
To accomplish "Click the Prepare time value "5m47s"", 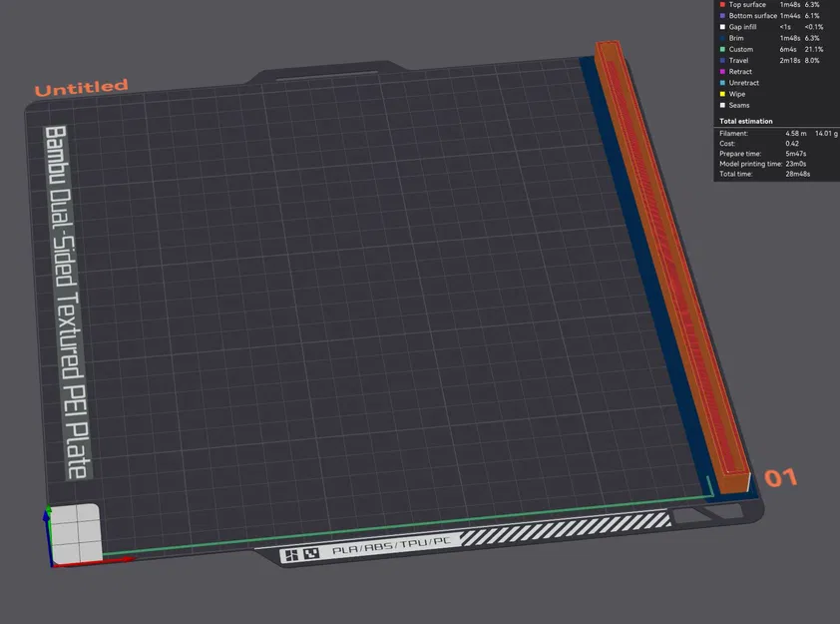I will pos(795,154).
